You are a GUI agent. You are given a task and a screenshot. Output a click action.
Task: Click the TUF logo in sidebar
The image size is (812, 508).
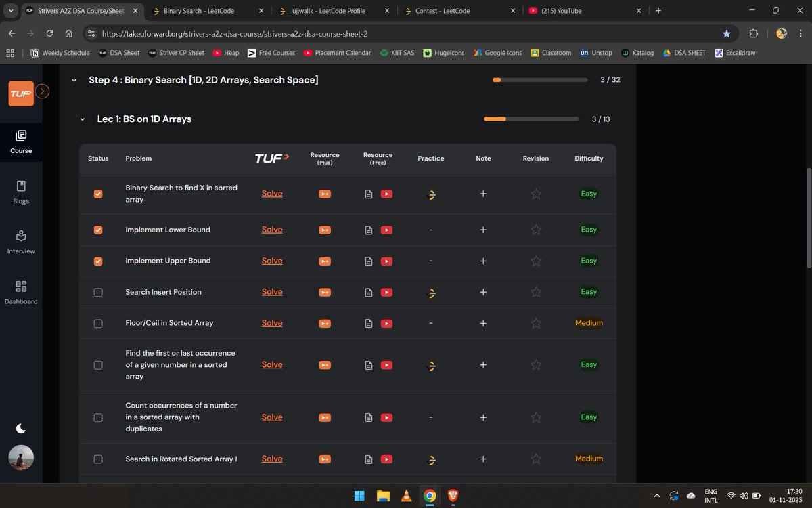coord(21,93)
